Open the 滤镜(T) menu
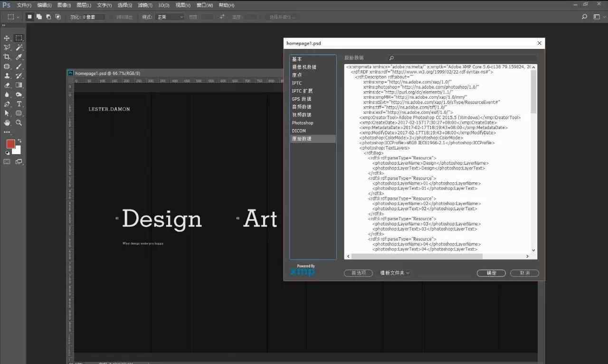Viewport: 608px width, 364px height. [145, 5]
